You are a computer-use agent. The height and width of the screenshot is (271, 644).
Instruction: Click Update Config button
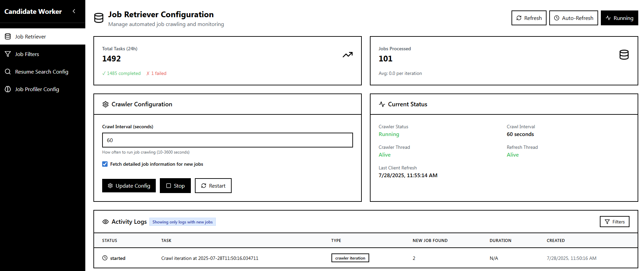pyautogui.click(x=129, y=186)
